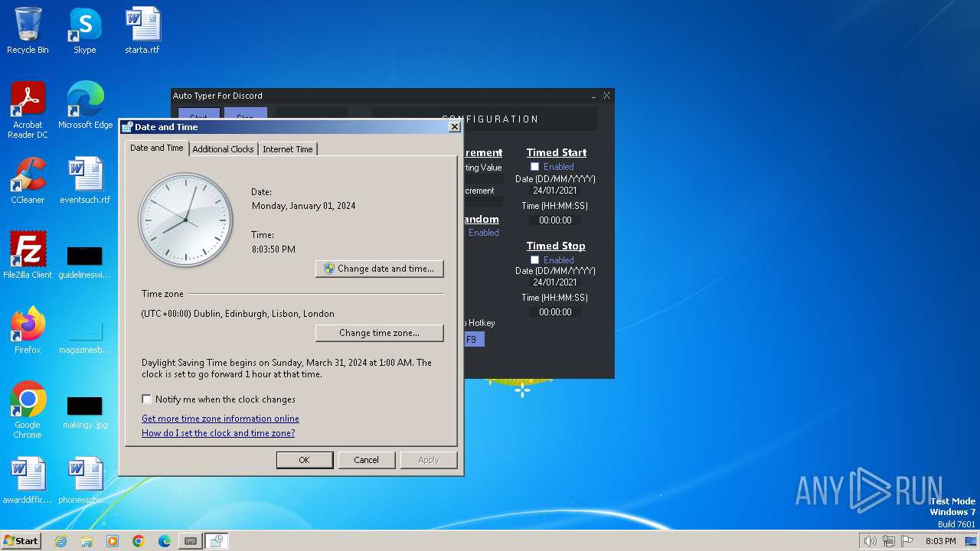
Task: Edit Timed Start date field 24/01/2021
Action: click(556, 191)
